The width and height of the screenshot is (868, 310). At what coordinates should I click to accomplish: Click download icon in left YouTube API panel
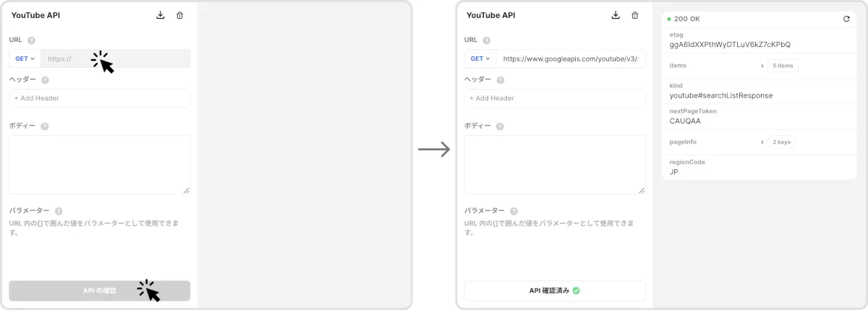[x=161, y=15]
